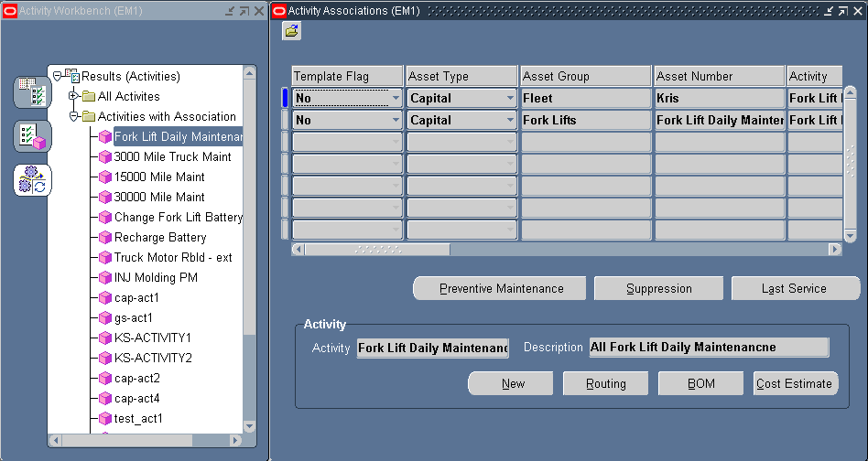Screen dimensions: 868x461
Task: Click the New activity button
Action: [510, 383]
